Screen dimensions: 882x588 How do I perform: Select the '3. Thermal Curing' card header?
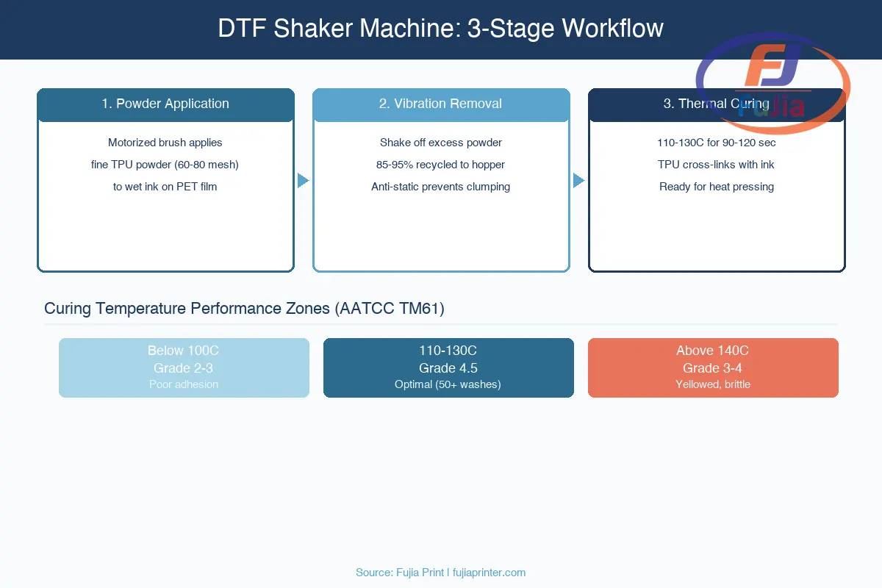point(717,104)
